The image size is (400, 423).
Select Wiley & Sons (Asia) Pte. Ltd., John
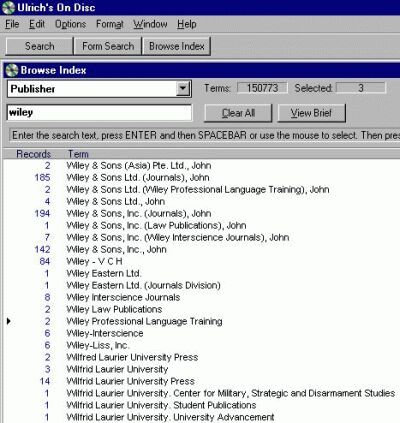click(x=139, y=166)
